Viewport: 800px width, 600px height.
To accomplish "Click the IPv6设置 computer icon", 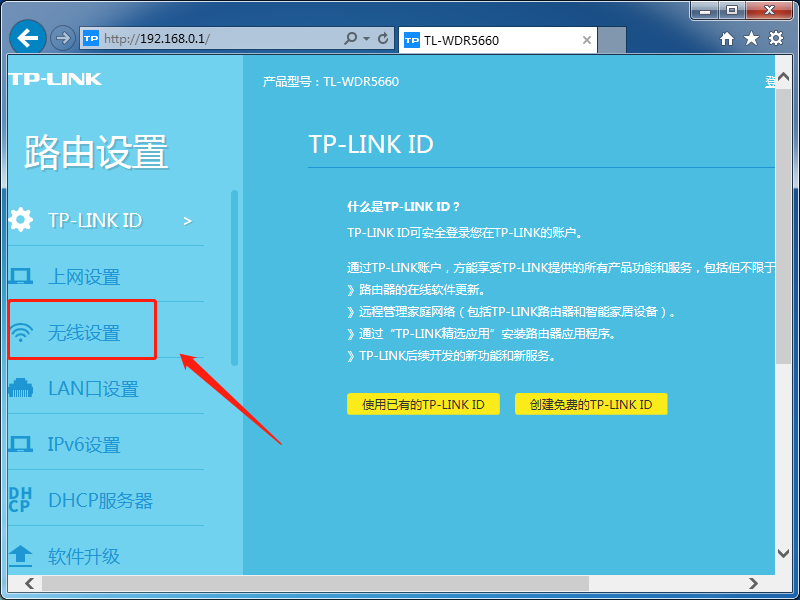I will [21, 444].
